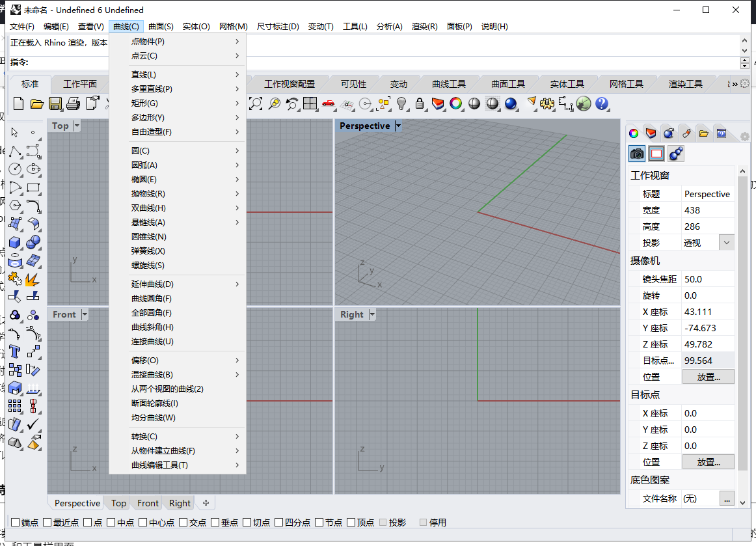Click the add viewport tab plus button

(206, 503)
